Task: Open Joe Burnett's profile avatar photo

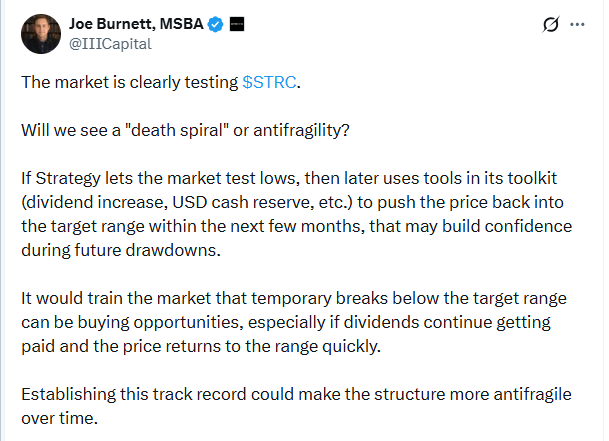Action: coord(41,34)
